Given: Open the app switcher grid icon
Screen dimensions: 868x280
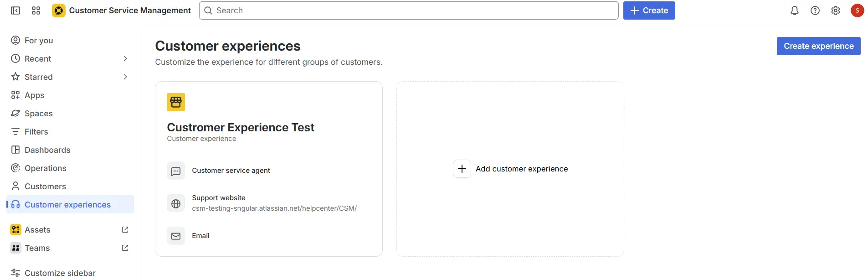Looking at the screenshot, I should click(x=36, y=10).
